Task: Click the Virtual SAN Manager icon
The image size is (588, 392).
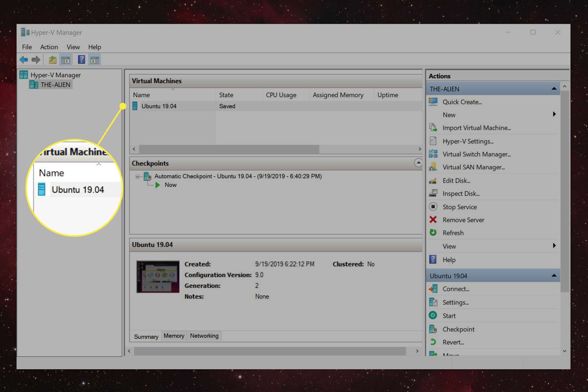Action: [433, 167]
